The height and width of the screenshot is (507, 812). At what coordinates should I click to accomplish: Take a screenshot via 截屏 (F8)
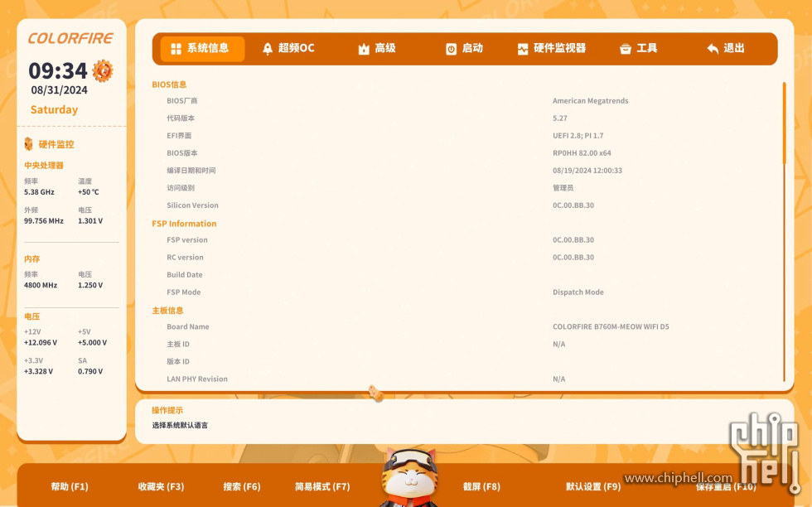tap(481, 487)
